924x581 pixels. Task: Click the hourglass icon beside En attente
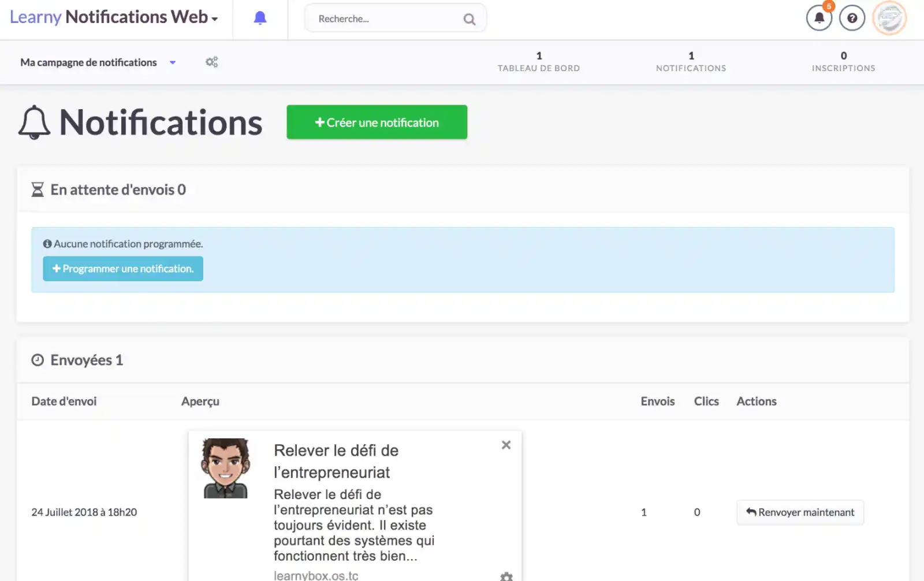[38, 189]
